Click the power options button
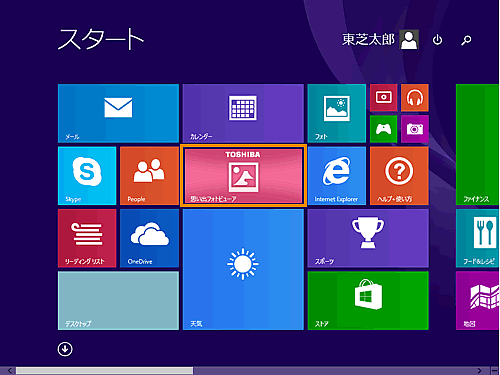Image resolution: width=500 pixels, height=375 pixels. coord(437,40)
